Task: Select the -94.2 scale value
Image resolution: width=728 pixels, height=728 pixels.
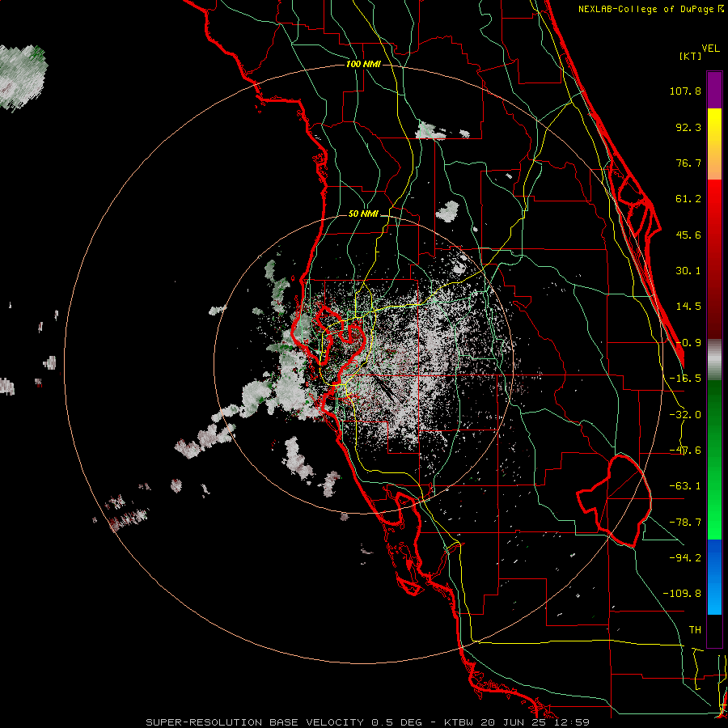Action: coord(685,558)
